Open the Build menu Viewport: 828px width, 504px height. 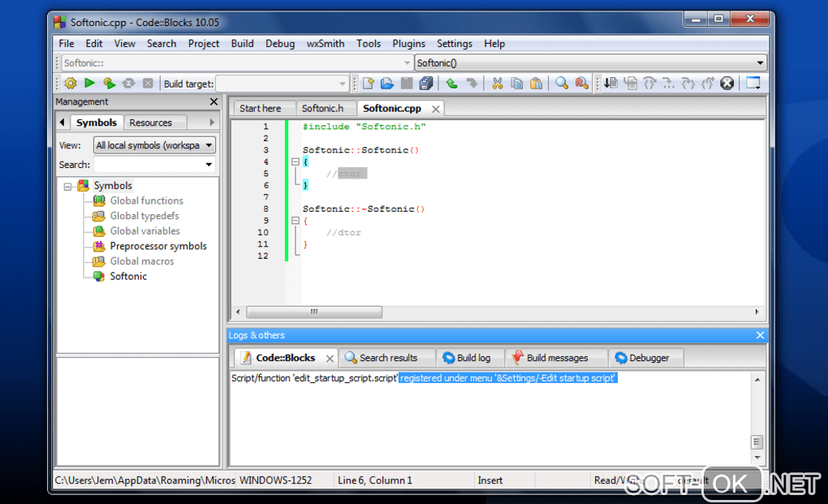click(243, 44)
